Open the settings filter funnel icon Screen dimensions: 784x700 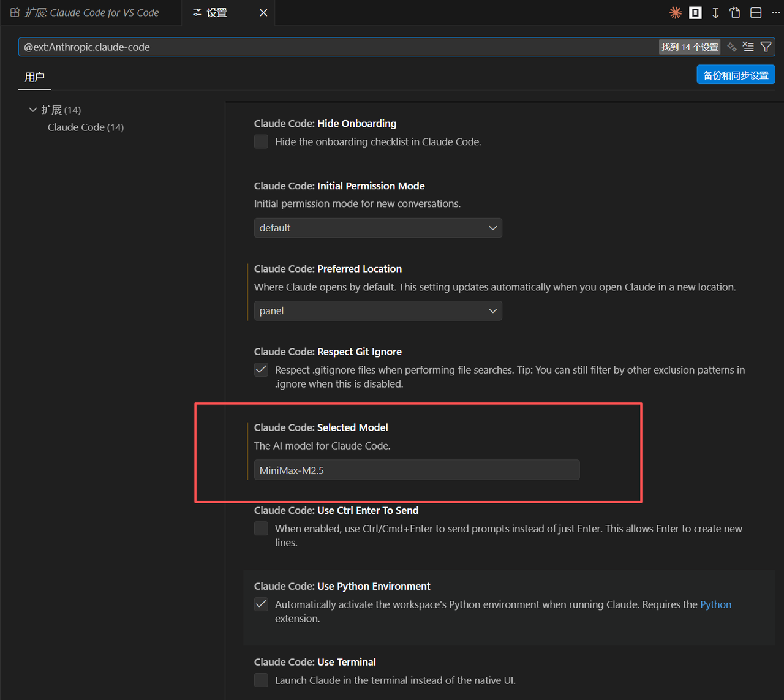(766, 47)
